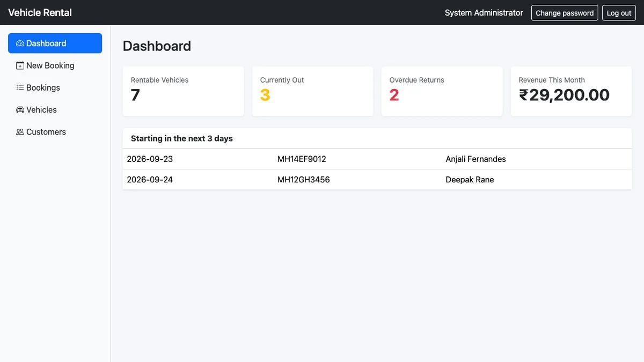Click the Dashboard page heading

point(157,46)
